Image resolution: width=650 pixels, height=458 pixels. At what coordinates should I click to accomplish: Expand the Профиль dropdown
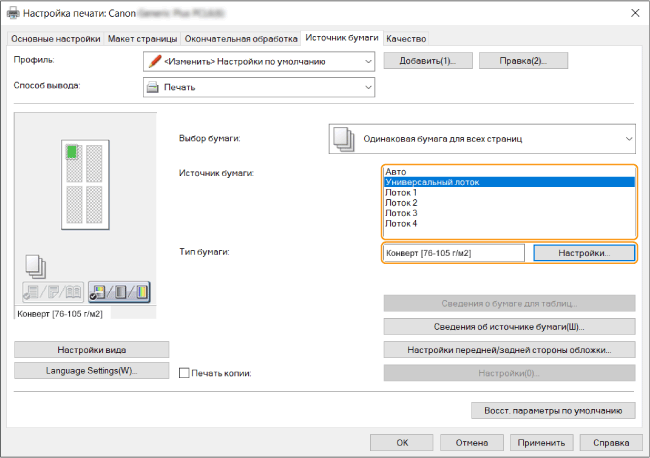(x=367, y=62)
